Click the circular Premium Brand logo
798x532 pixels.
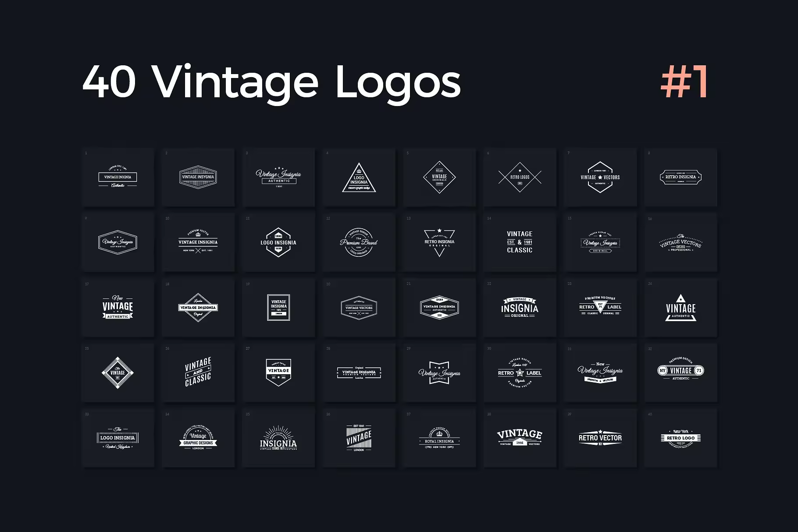click(x=359, y=242)
